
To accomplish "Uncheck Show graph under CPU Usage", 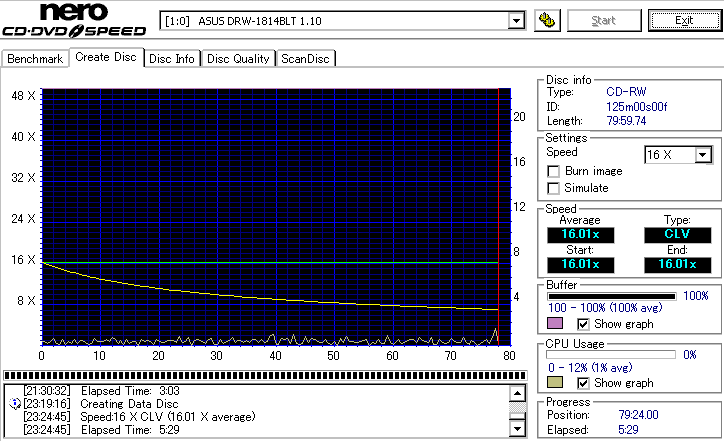I will tap(584, 383).
